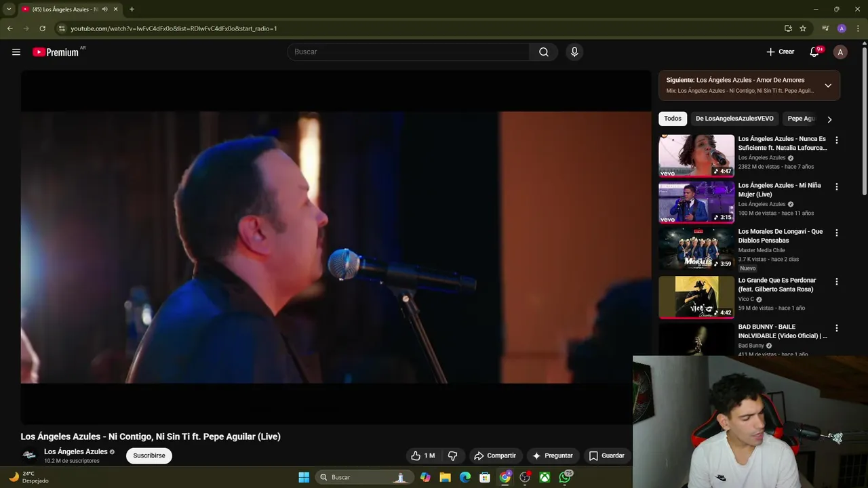Open the notifications bell

click(815, 52)
